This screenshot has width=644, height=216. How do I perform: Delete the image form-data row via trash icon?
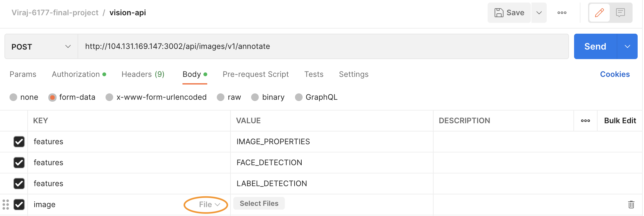[631, 205]
